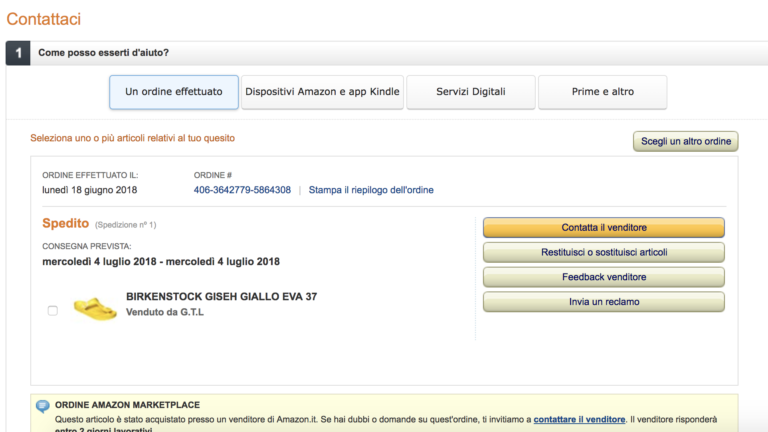Click the "Contattaci" page heading
The image size is (768, 432).
pos(44,19)
